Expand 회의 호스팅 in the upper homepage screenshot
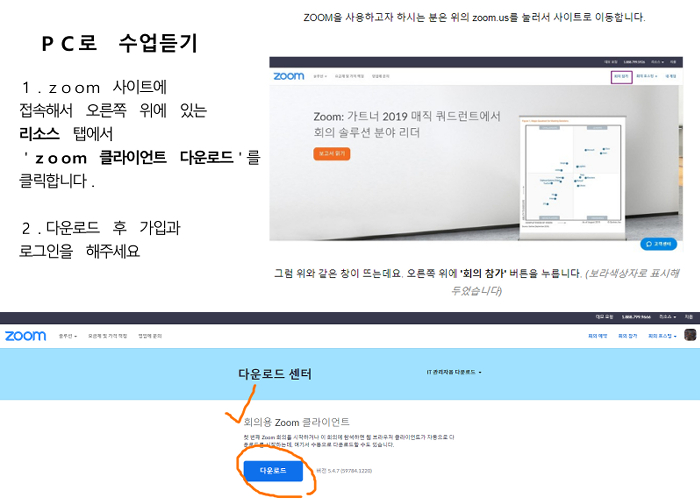This screenshot has width=700, height=500. coord(646,76)
